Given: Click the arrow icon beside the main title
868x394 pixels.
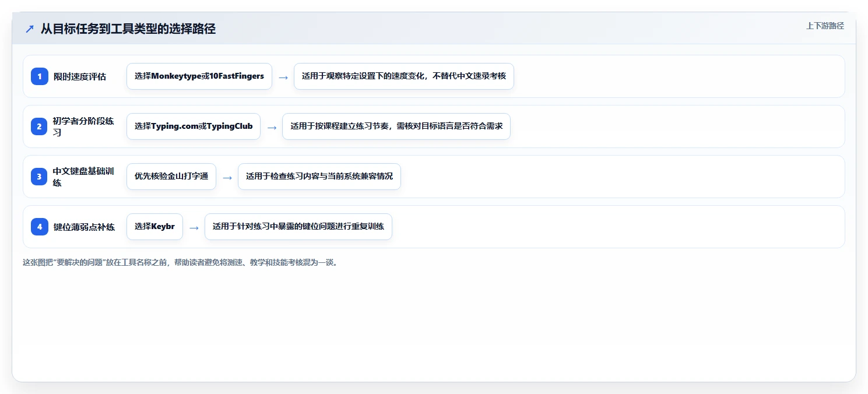Looking at the screenshot, I should 29,29.
